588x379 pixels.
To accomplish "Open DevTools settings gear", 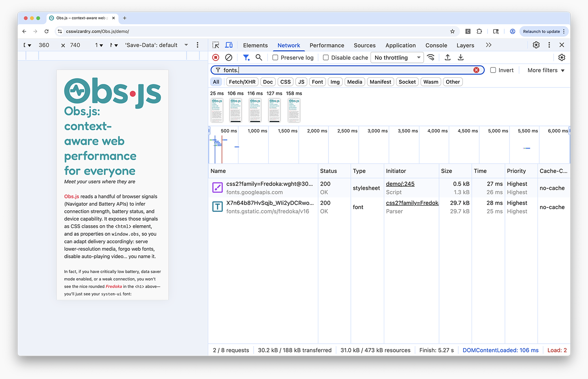I will [x=536, y=45].
